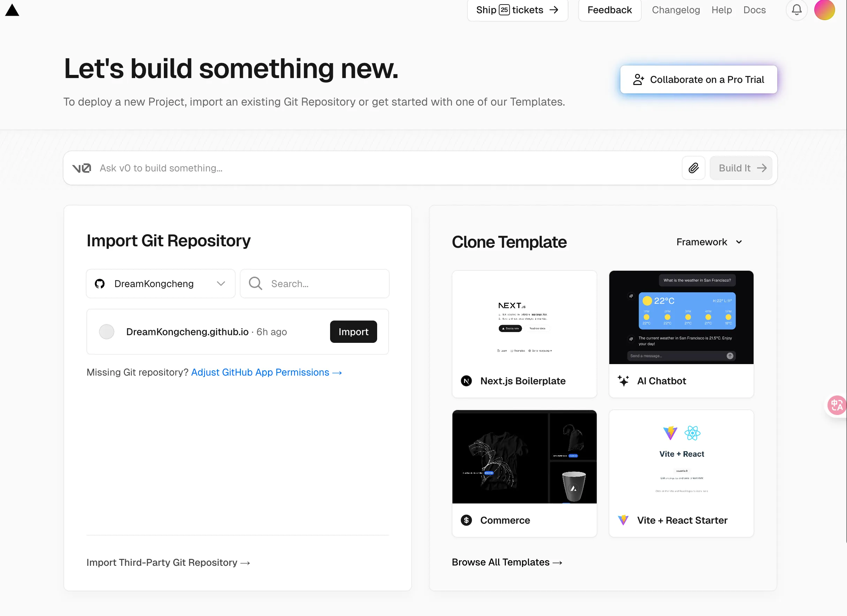Image resolution: width=847 pixels, height=616 pixels.
Task: Click the add-user icon in Collaborate button
Action: pyautogui.click(x=639, y=79)
